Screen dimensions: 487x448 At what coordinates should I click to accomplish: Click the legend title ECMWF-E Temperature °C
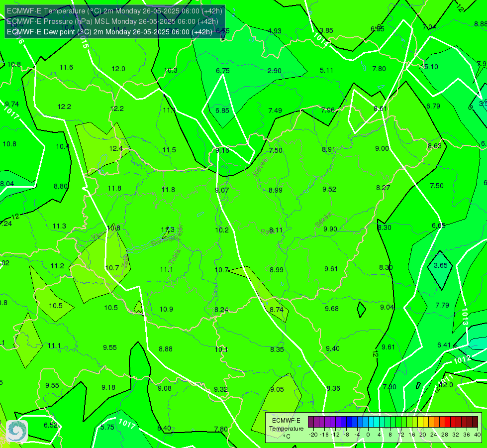(x=286, y=429)
